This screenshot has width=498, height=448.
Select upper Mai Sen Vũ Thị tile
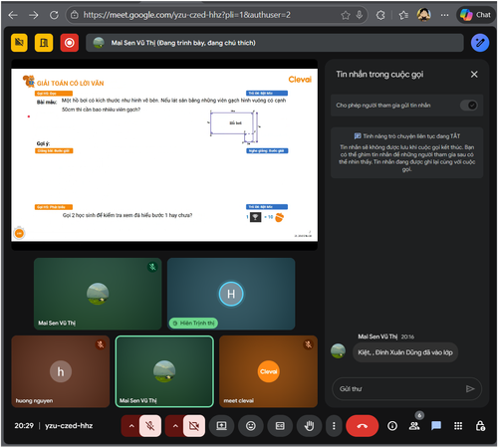coord(98,294)
